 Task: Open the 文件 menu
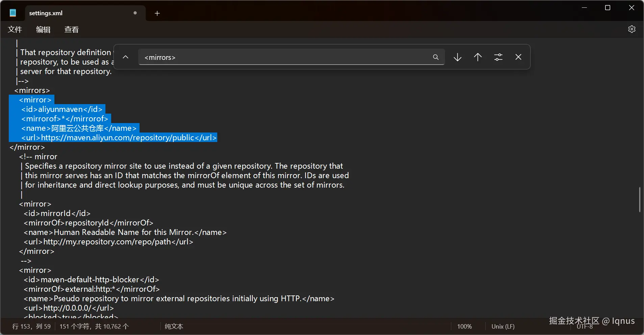[x=15, y=30]
